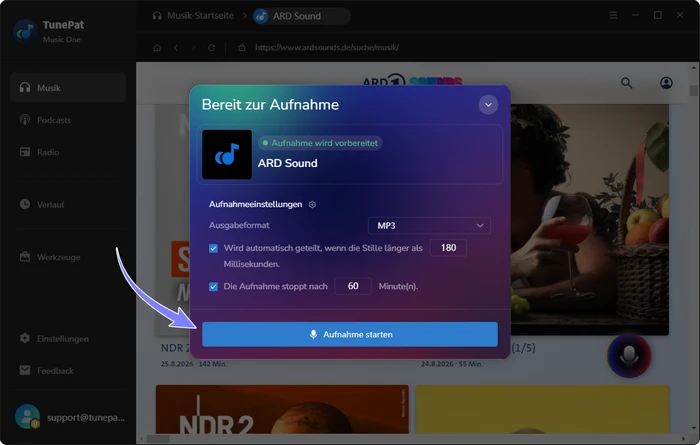The height and width of the screenshot is (445, 700).
Task: Toggle the automatic split on silence checkbox
Action: 213,248
